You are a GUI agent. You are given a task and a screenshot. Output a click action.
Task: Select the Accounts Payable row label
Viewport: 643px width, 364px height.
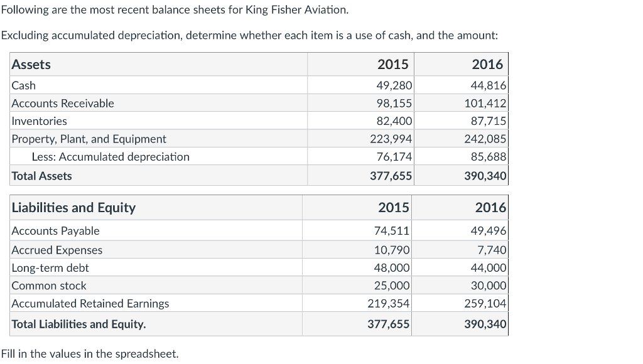pyautogui.click(x=56, y=231)
